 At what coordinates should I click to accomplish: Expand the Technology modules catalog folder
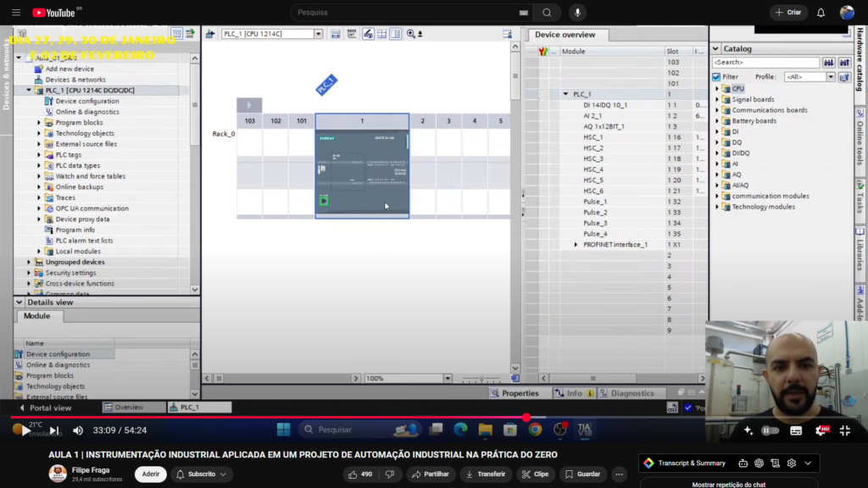point(717,207)
